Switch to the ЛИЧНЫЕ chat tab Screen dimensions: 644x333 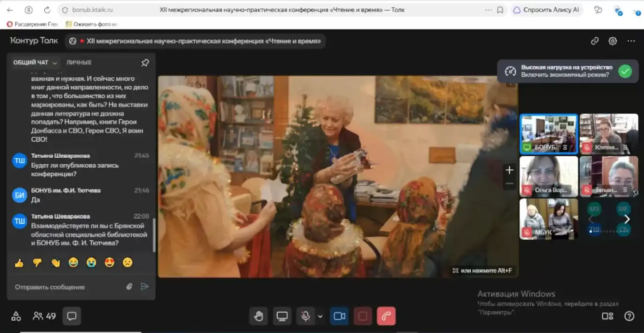[x=79, y=62]
